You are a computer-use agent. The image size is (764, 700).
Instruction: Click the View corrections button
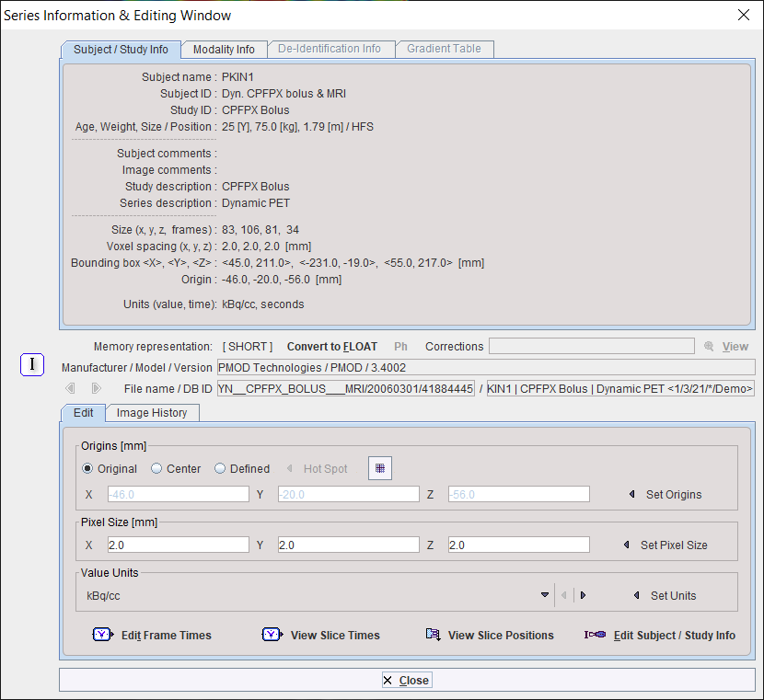pos(735,347)
